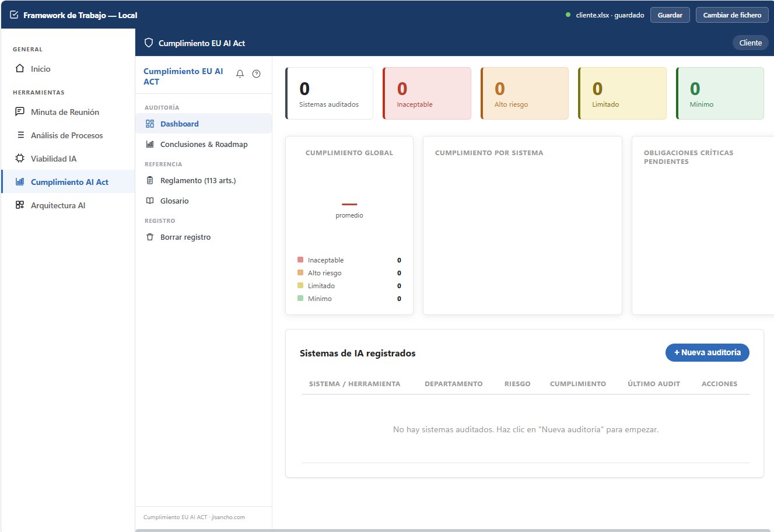Click the Cambiar de fichero button

(x=732, y=15)
